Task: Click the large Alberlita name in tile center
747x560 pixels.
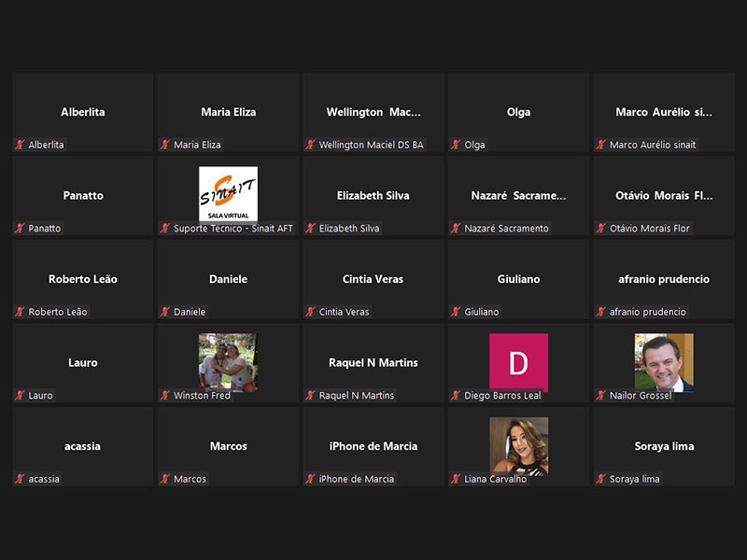Action: click(x=83, y=112)
